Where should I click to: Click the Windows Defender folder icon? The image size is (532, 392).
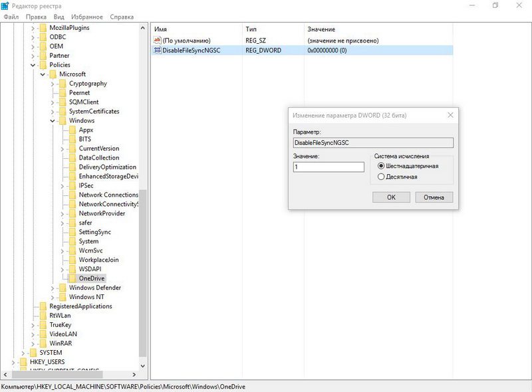pyautogui.click(x=63, y=288)
